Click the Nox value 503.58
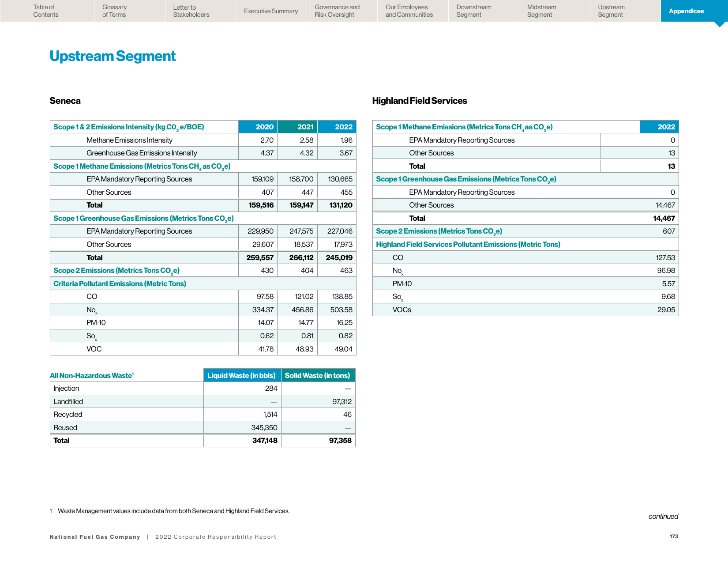 (x=341, y=310)
